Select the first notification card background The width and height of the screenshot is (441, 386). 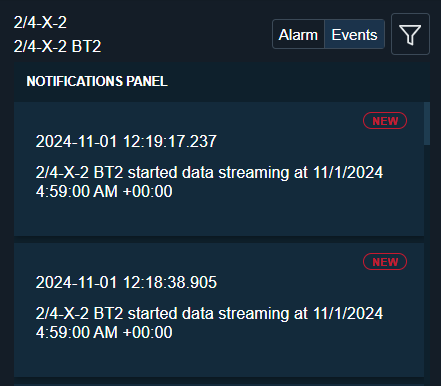[219, 169]
